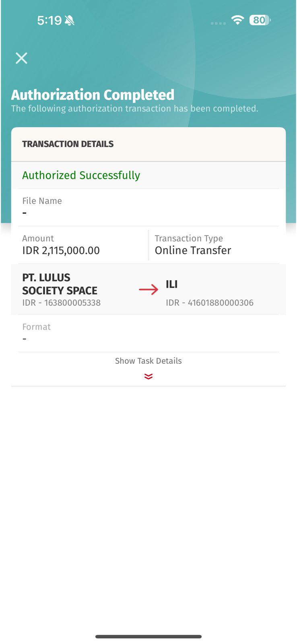The width and height of the screenshot is (297, 644).
Task: Tap the silent mode bell icon
Action: tap(70, 21)
